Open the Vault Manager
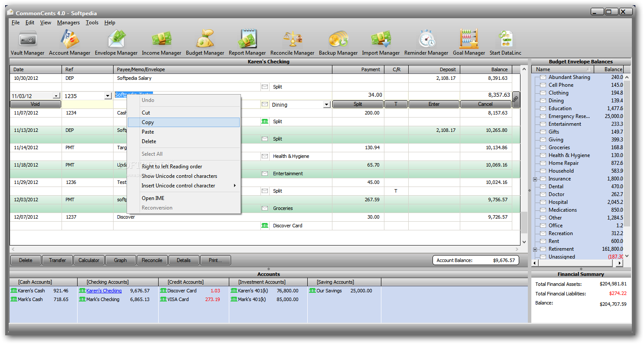The image size is (644, 344). [x=27, y=43]
